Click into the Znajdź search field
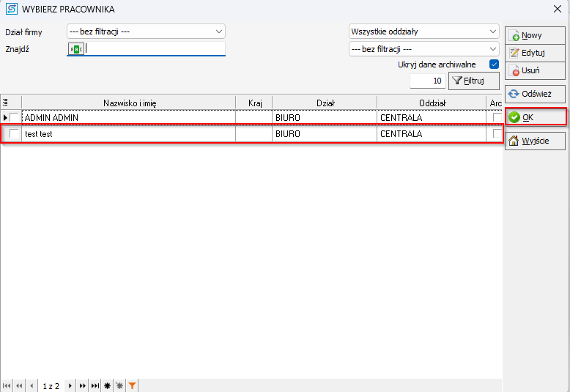This screenshot has width=570, height=392. tap(154, 49)
